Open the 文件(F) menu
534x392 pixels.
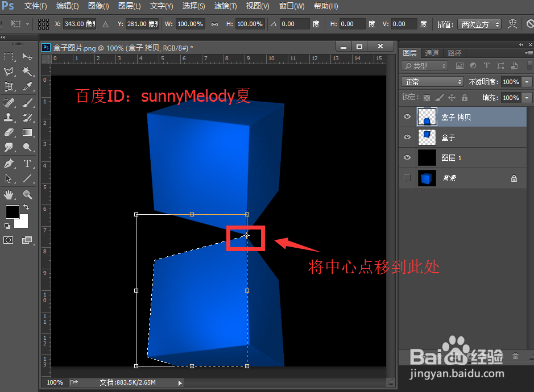36,6
